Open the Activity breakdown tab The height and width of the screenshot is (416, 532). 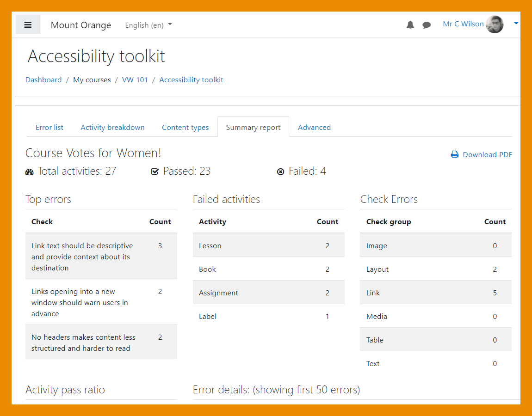(x=112, y=128)
